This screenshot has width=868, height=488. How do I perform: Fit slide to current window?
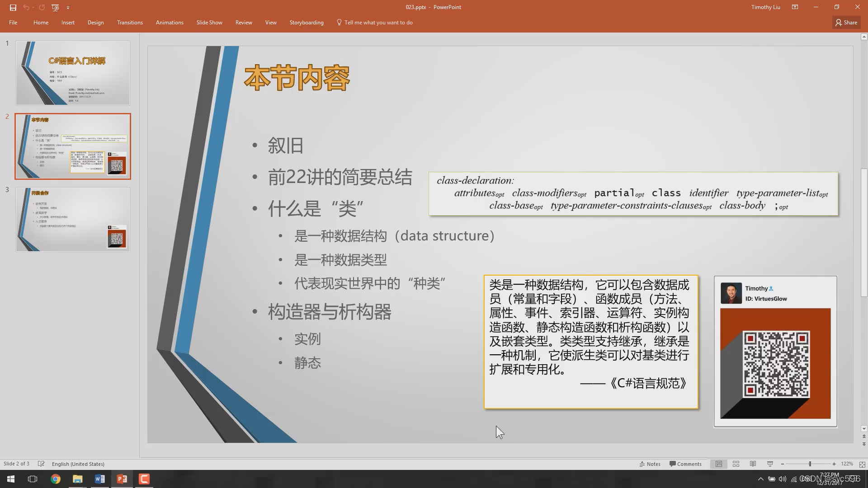pyautogui.click(x=862, y=464)
